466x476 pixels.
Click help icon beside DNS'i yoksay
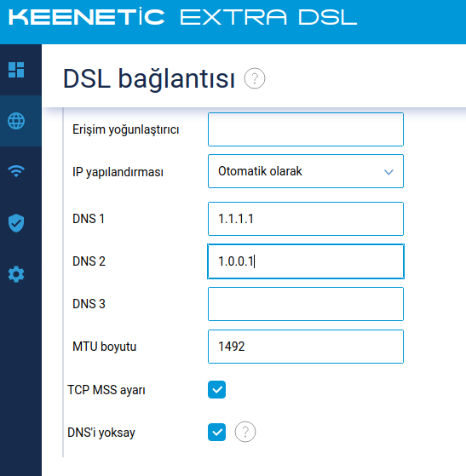click(x=245, y=432)
